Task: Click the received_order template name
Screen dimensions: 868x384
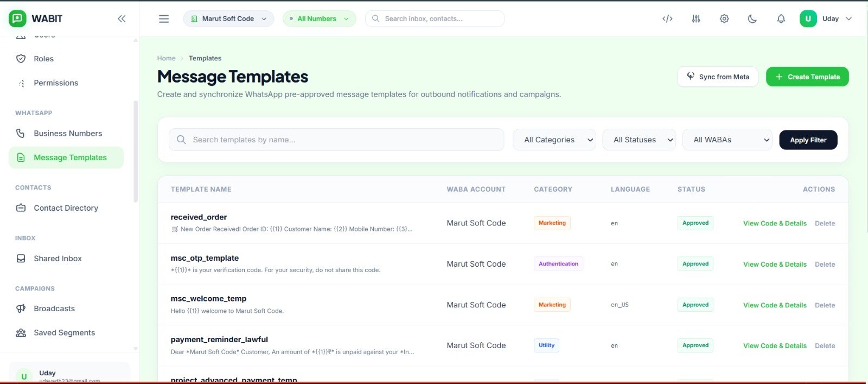Action: [199, 217]
